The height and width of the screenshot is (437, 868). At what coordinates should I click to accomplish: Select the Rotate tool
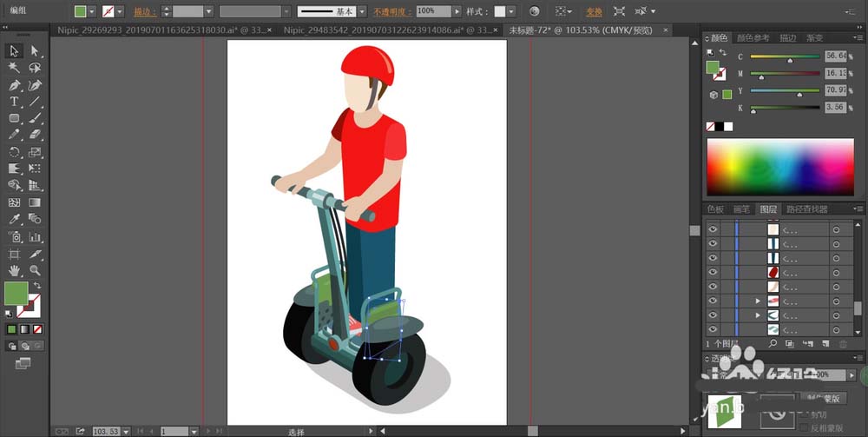tap(14, 152)
